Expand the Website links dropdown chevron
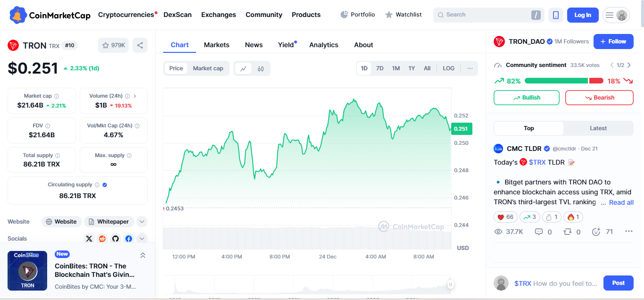 pyautogui.click(x=142, y=222)
